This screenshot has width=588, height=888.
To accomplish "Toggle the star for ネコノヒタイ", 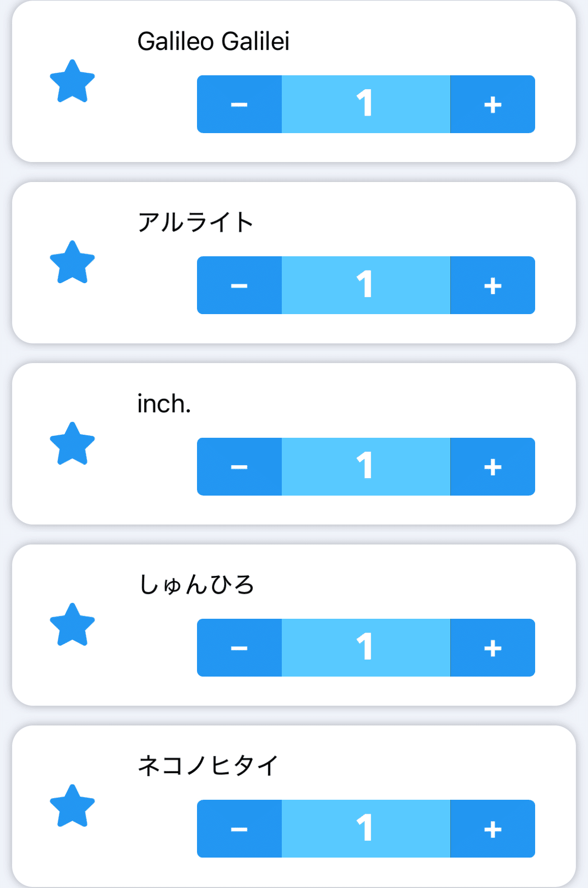I will (72, 806).
